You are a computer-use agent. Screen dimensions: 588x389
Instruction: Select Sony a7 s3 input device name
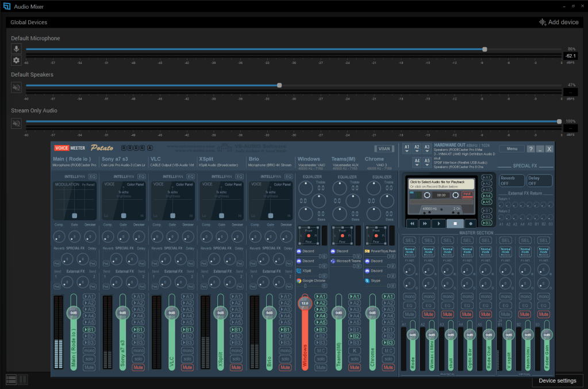123,165
